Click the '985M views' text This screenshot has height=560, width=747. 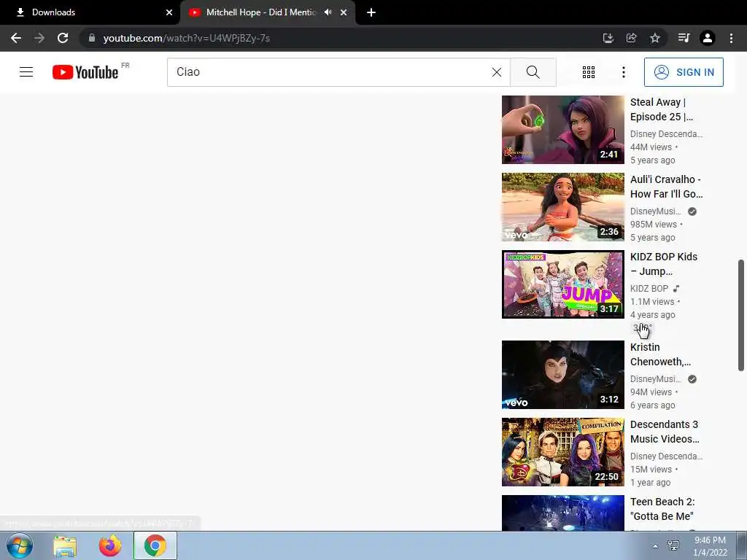(x=653, y=225)
